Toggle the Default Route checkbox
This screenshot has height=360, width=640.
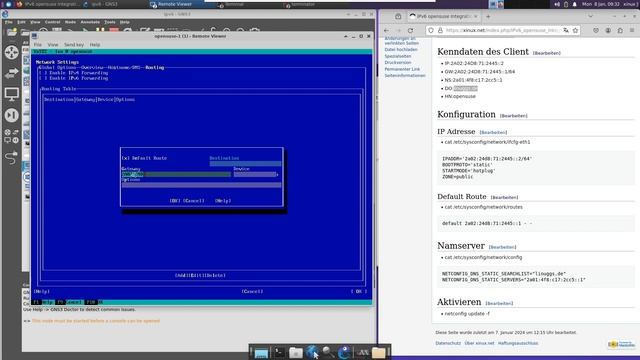pos(126,158)
